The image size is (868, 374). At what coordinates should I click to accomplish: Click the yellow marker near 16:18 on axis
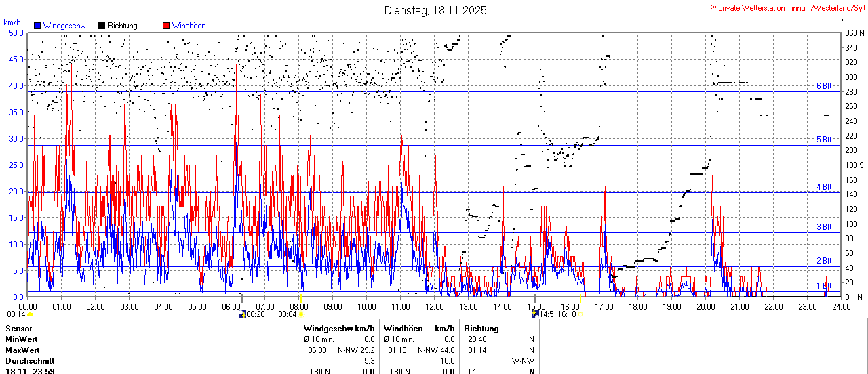coord(580,298)
